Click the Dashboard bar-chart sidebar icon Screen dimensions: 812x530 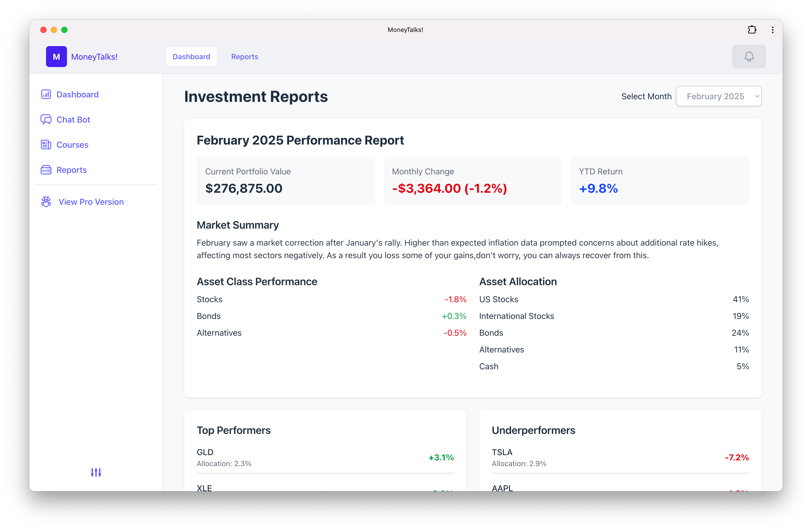(46, 94)
